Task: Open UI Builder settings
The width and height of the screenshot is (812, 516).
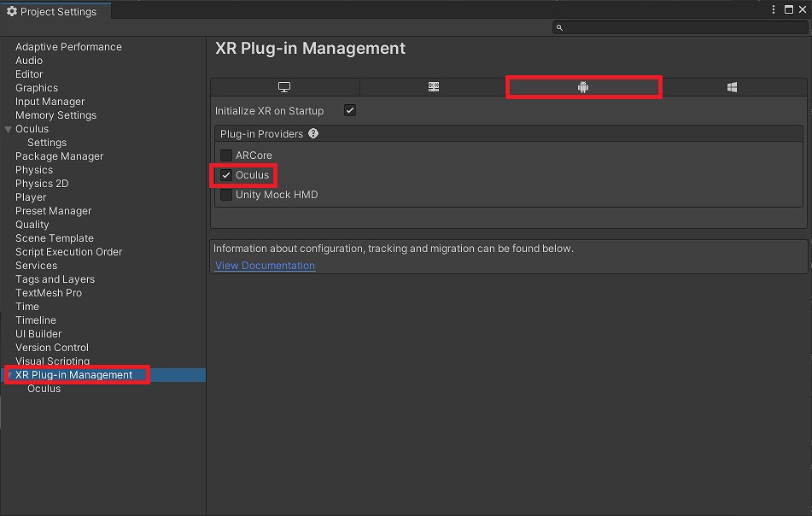Action: (38, 334)
